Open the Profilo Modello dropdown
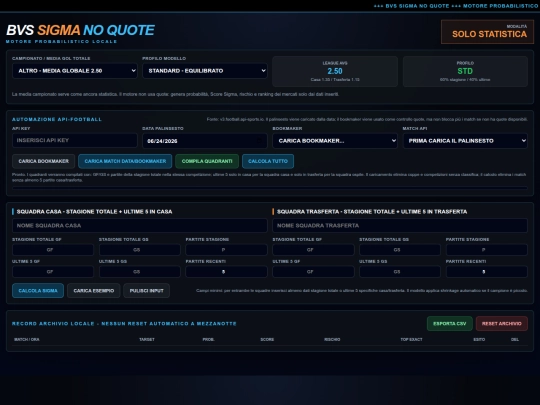The image size is (540, 405). (205, 71)
